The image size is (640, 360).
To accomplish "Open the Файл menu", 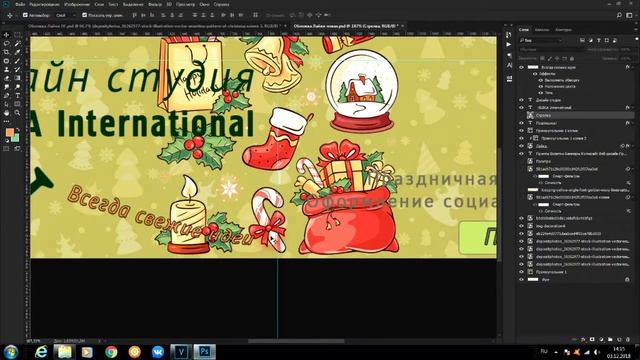I will point(20,4).
